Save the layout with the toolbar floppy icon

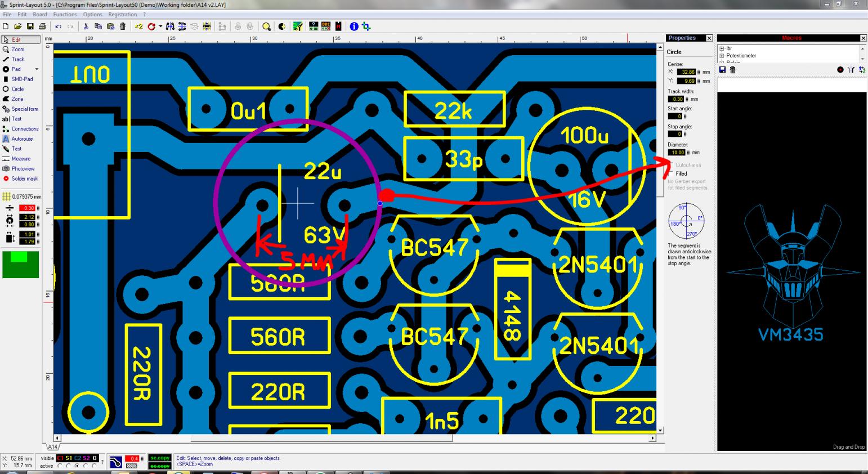(30, 26)
